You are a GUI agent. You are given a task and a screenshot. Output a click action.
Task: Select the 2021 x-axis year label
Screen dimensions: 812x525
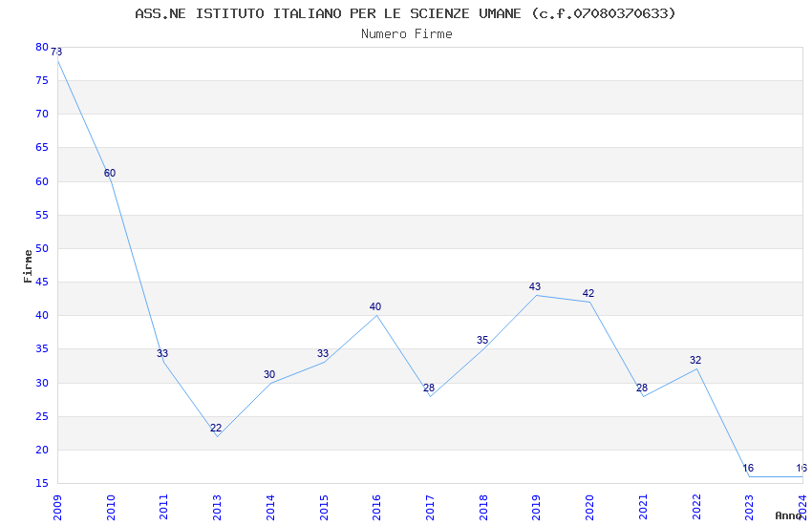coord(643,508)
